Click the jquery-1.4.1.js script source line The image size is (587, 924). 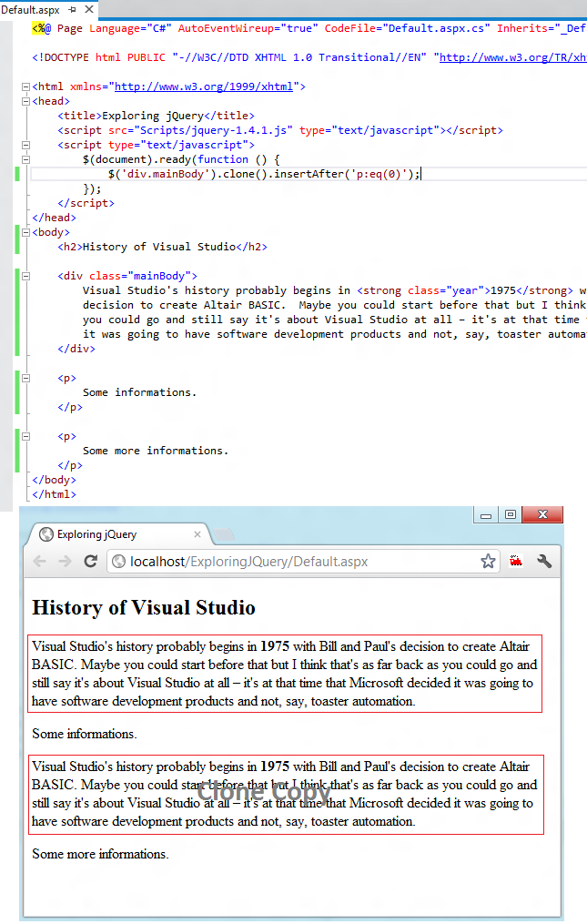pos(280,130)
